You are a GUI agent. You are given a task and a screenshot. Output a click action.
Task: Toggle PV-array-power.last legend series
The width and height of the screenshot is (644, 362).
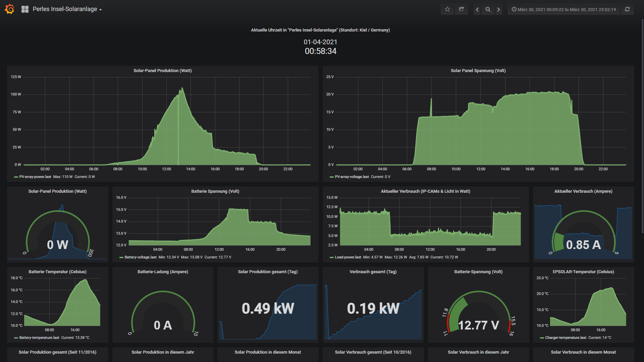pos(35,177)
